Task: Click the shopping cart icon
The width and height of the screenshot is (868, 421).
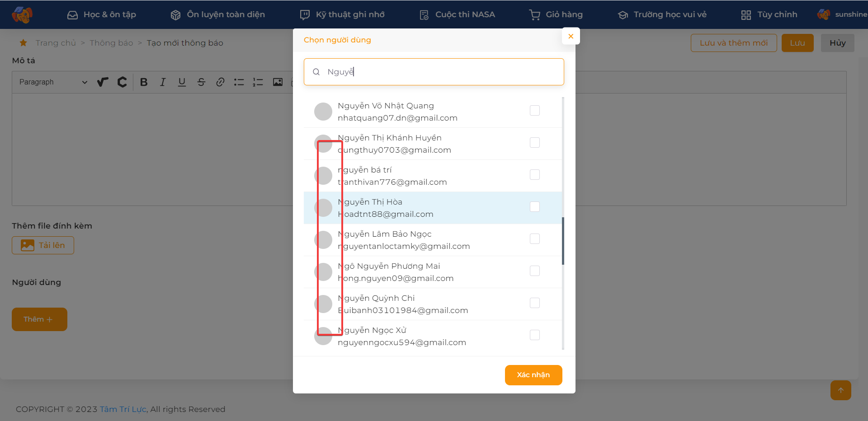Action: (x=535, y=15)
